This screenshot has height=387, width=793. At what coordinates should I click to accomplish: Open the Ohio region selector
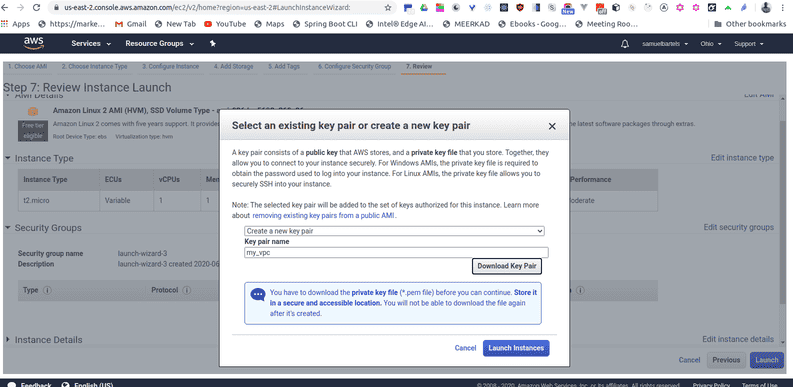click(x=711, y=44)
